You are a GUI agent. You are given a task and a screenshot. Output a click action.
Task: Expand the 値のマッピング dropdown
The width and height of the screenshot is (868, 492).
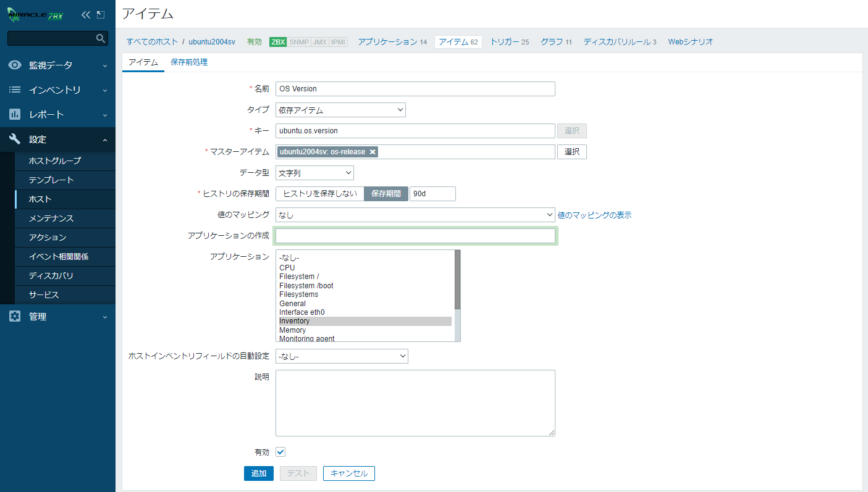(x=415, y=215)
